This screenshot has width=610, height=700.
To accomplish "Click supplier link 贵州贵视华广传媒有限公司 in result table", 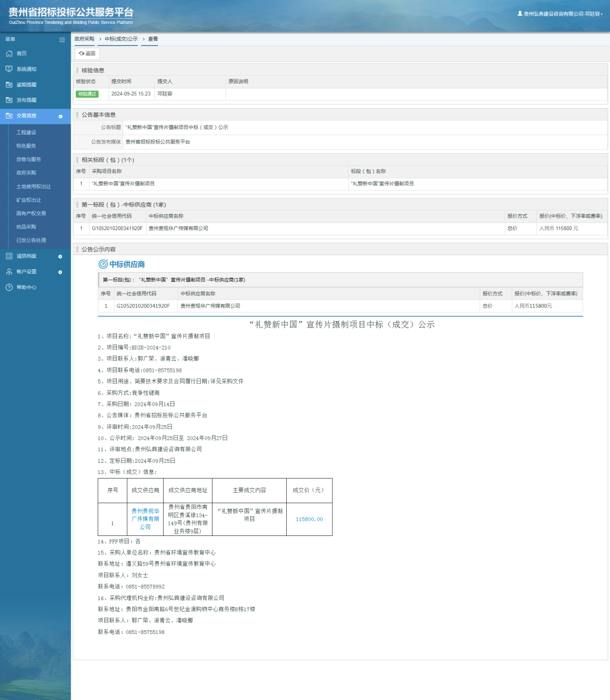I will coord(145,519).
